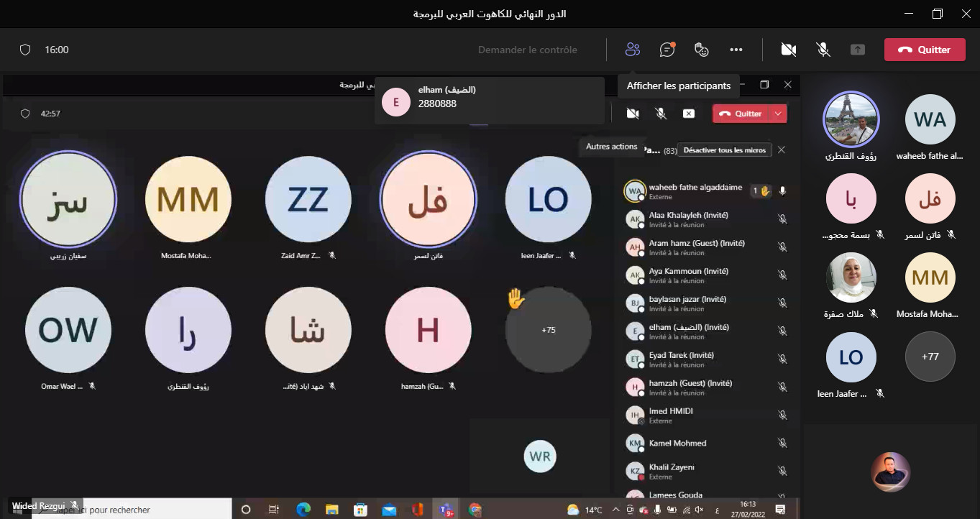Click the raised hand badge on waheeb fathe's row
Screen dimensions: 980x519
(761, 190)
